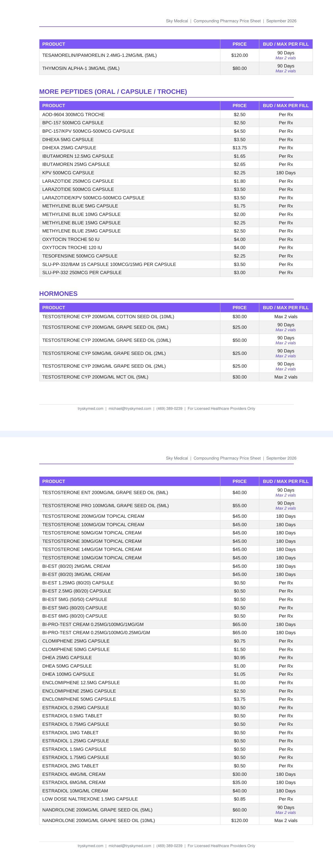Select ESTRADIOL 6MG/ML CREAM row
Viewport: 333px width, 868px height.
[x=176, y=782]
